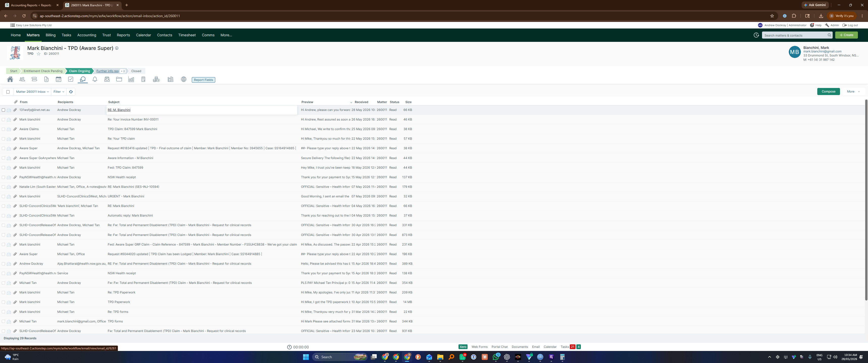Open the books library icon

click(x=171, y=79)
